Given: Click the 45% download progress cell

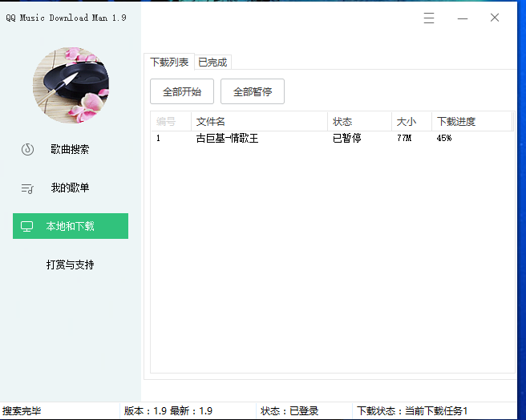Looking at the screenshot, I should (444, 138).
